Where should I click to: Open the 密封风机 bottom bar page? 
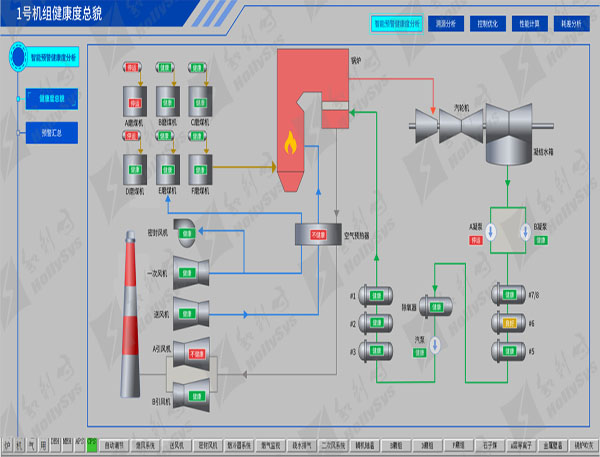pyautogui.click(x=208, y=446)
